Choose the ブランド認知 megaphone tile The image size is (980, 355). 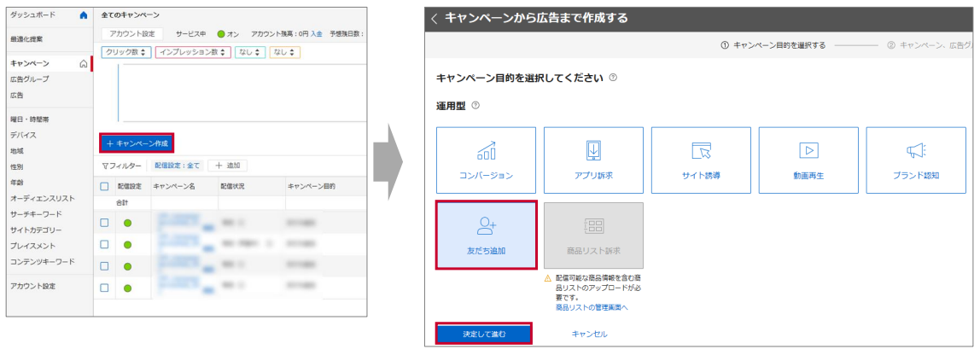pyautogui.click(x=915, y=159)
